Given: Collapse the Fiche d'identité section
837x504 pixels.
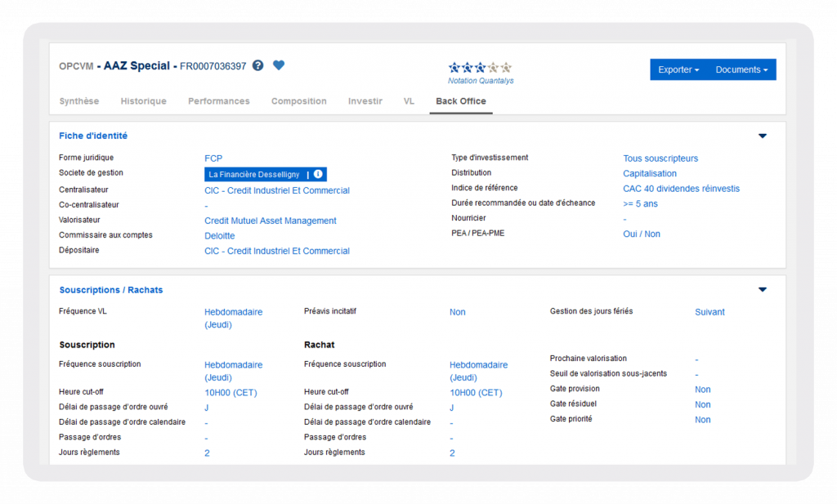Looking at the screenshot, I should (763, 136).
